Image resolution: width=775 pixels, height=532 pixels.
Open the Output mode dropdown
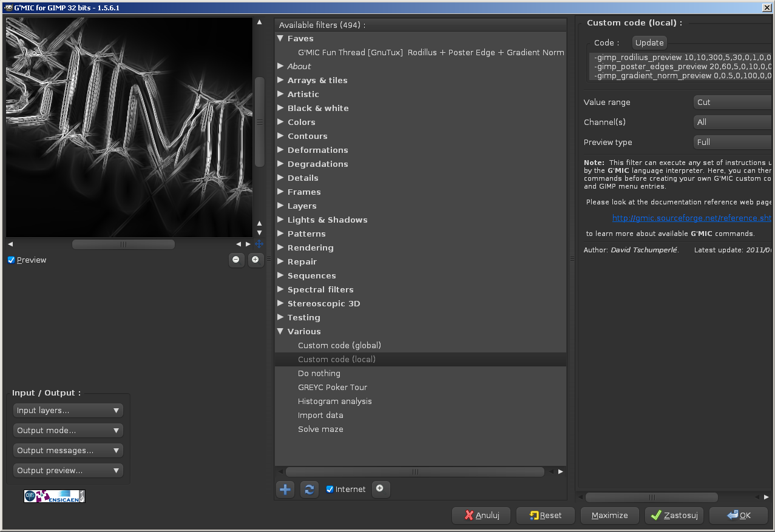coord(68,431)
